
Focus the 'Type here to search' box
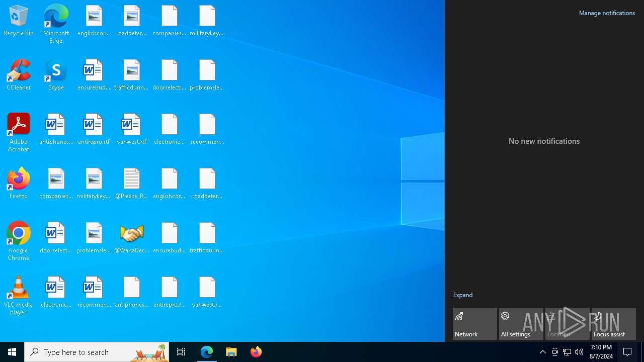point(97,352)
